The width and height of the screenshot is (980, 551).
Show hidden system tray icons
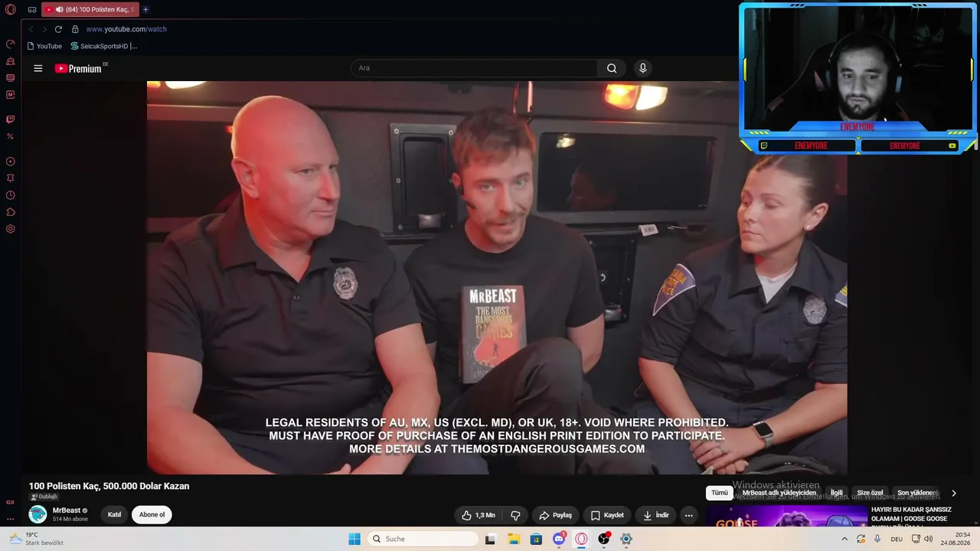click(x=844, y=539)
